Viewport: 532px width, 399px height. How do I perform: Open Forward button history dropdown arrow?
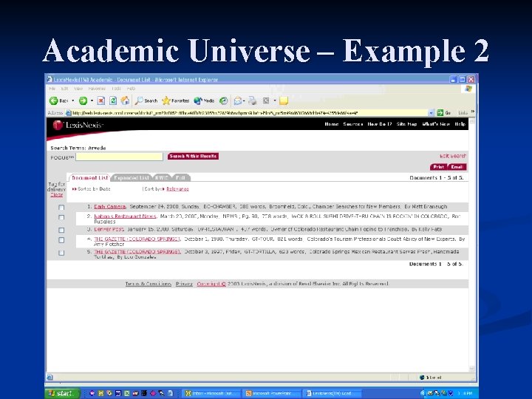click(92, 100)
